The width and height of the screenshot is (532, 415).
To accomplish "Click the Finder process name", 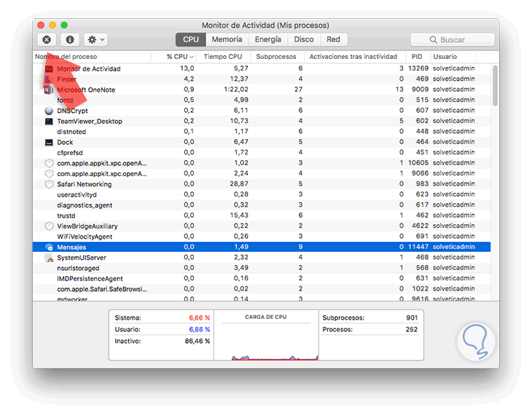I will [66, 79].
